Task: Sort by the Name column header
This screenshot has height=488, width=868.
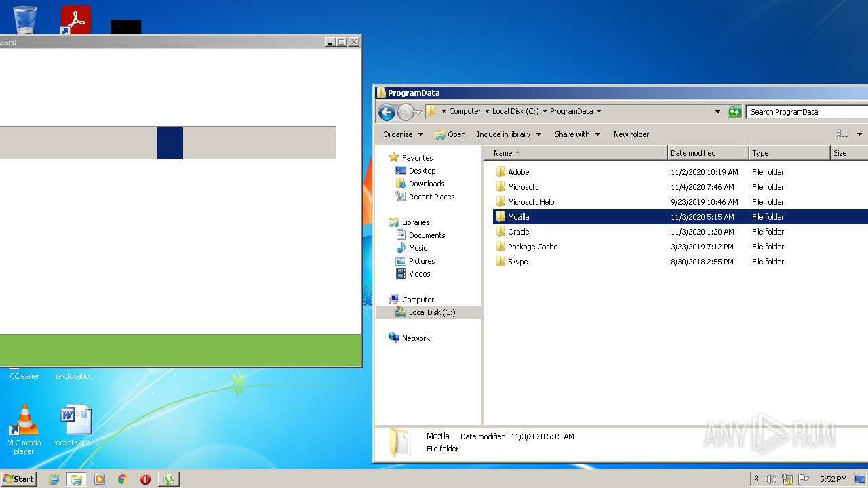Action: click(575, 153)
